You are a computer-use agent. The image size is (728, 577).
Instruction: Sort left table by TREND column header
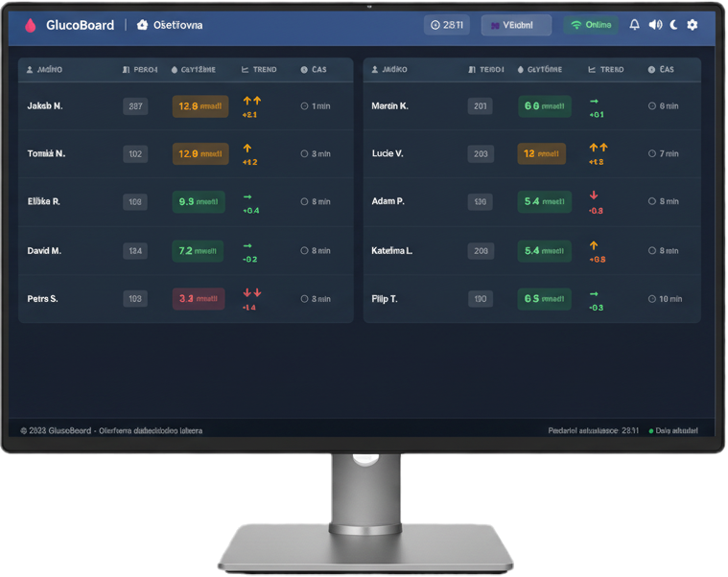[259, 70]
